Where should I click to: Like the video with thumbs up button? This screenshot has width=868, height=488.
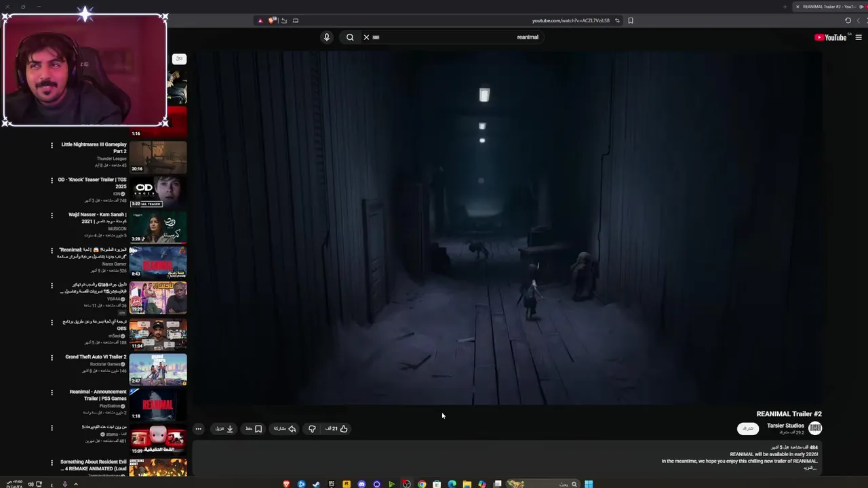coord(336,428)
